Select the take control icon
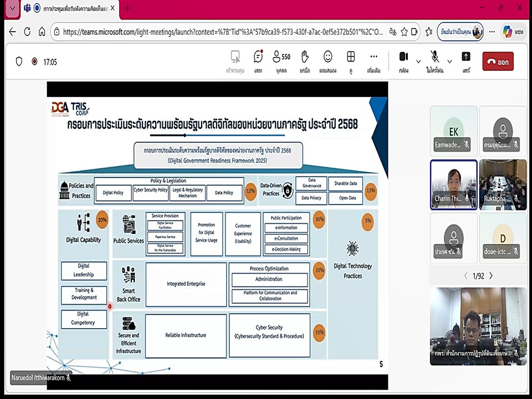The width and height of the screenshot is (532, 399). (x=235, y=58)
